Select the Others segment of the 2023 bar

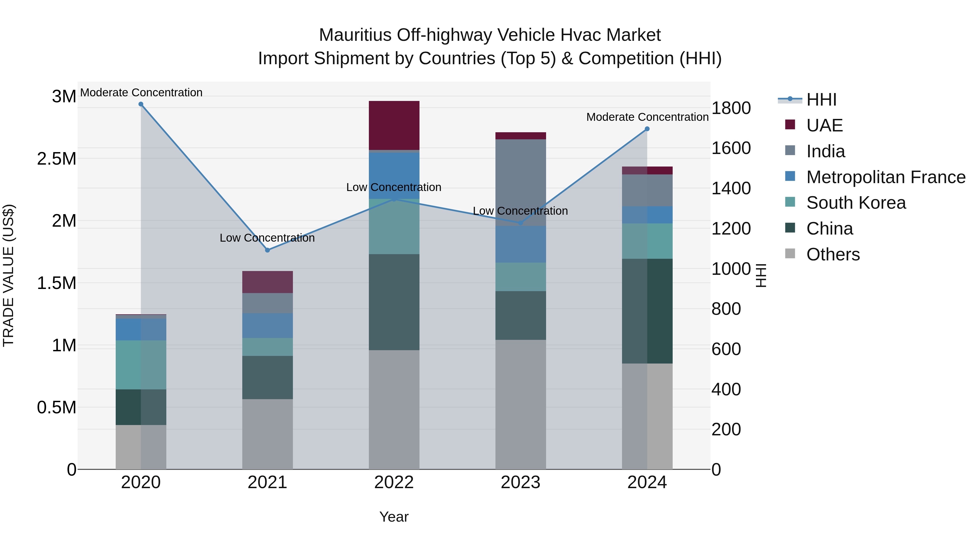pos(521,405)
